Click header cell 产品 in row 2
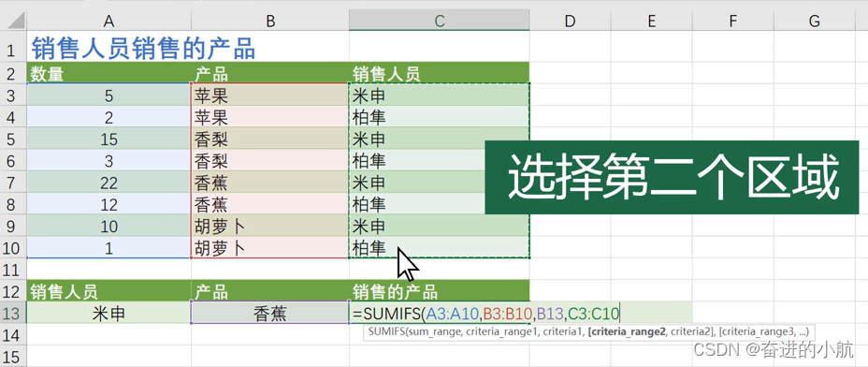The image size is (868, 367). tap(270, 73)
